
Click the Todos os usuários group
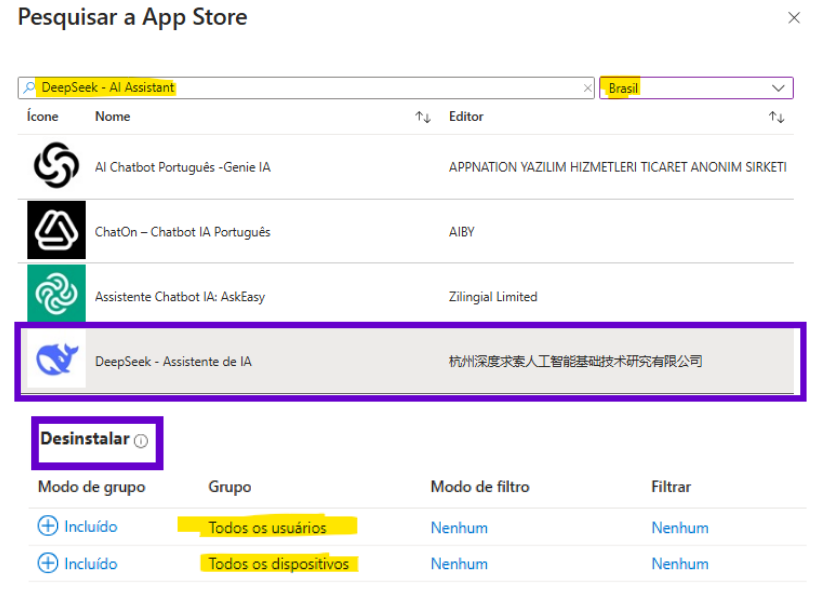[x=268, y=528]
